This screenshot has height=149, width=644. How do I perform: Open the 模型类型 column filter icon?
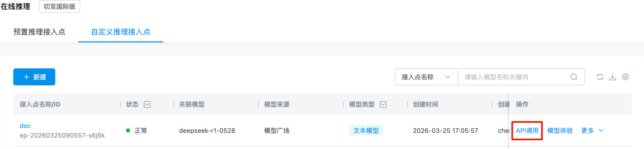(383, 104)
